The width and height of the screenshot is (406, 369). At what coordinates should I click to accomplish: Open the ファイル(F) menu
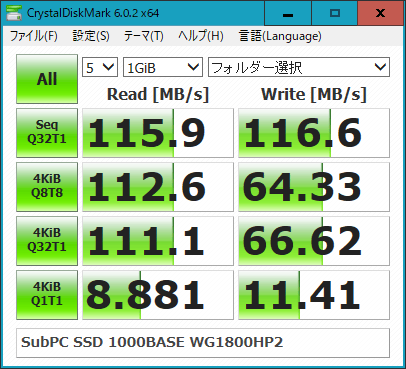point(33,36)
